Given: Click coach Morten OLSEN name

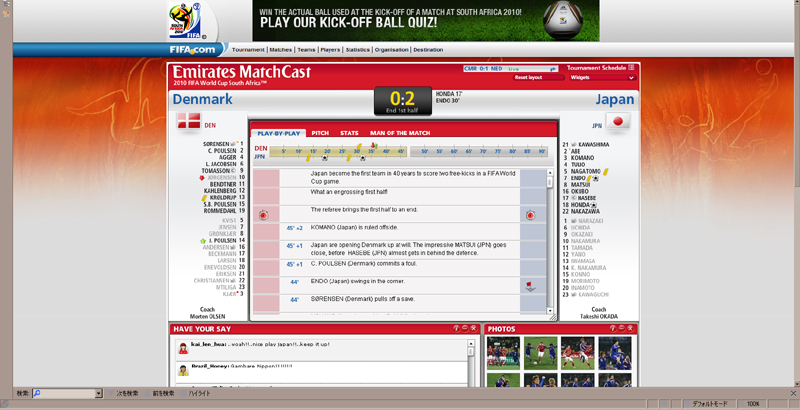Looking at the screenshot, I should (207, 317).
